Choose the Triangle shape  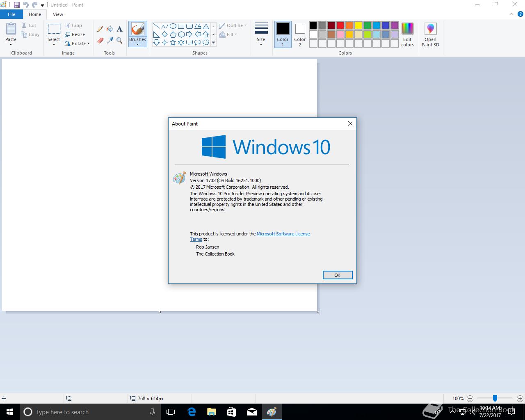[205, 26]
